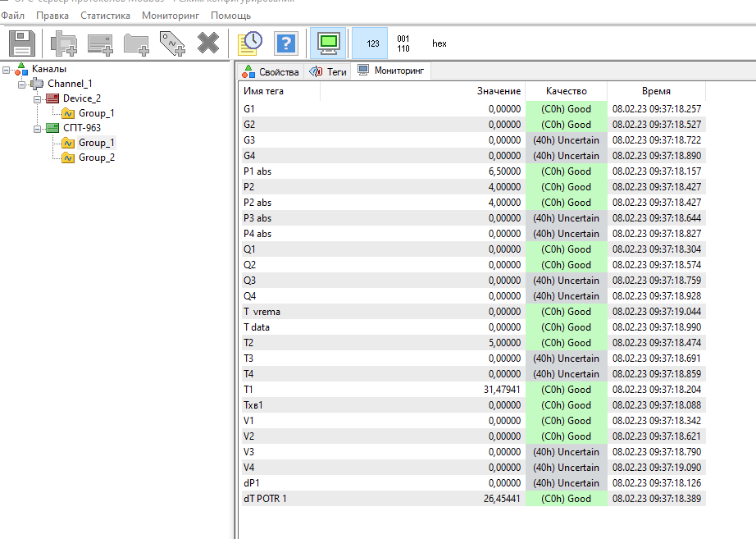This screenshot has width=756, height=539.
Task: Switch value display to hex format
Action: [x=439, y=43]
